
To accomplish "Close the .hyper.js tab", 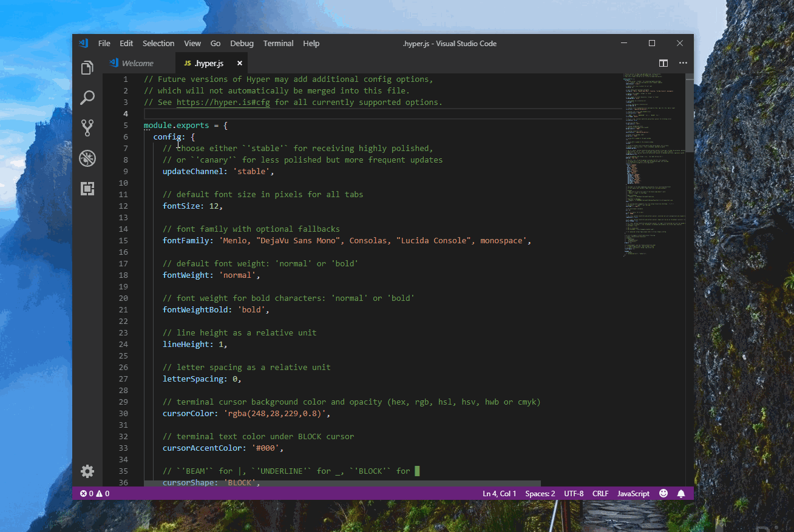I will pos(240,63).
